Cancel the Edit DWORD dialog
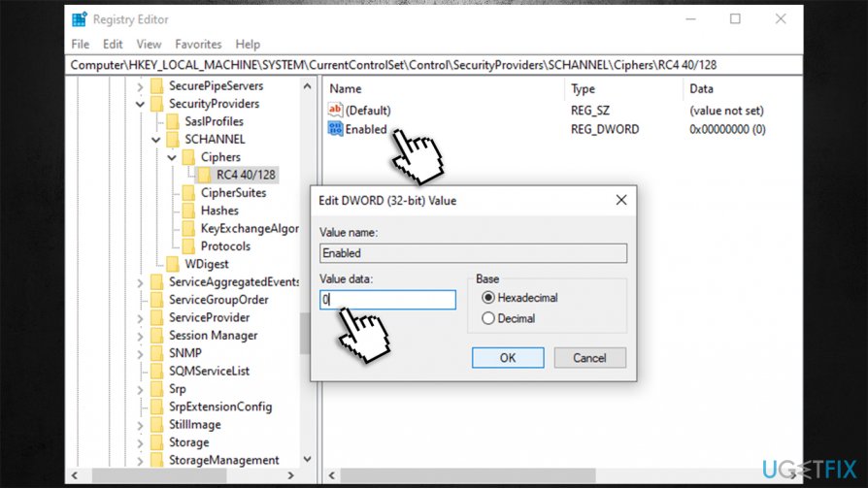 589,358
